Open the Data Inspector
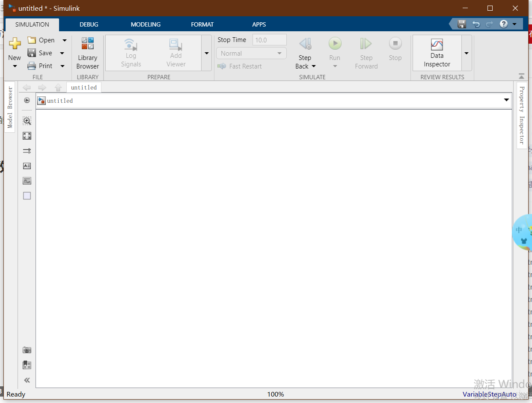532x403 pixels. (437, 53)
